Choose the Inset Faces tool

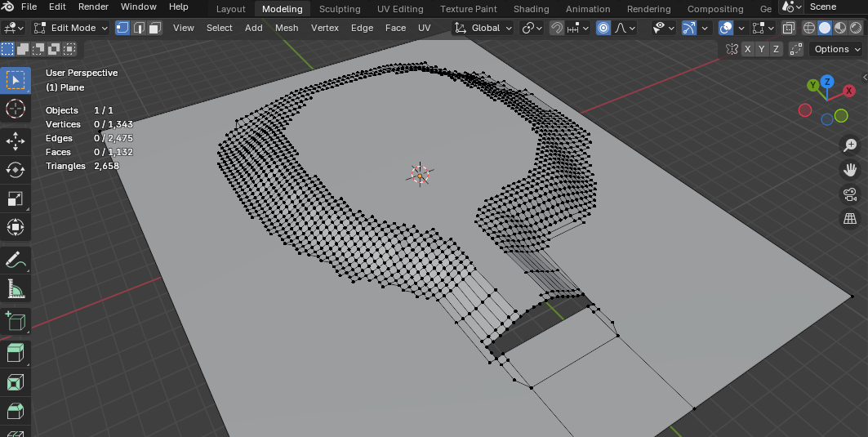(15, 382)
